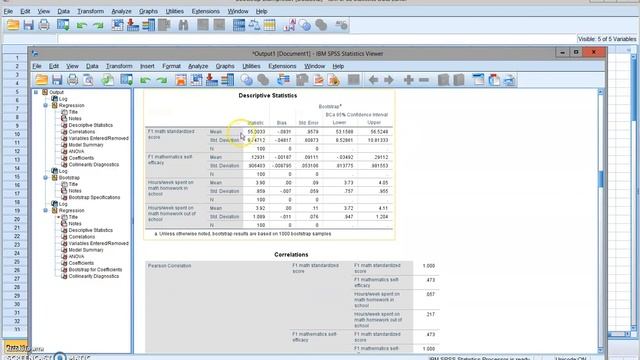Click Viewer scrollbar up arrow
This screenshot has width=640, height=360.
(x=600, y=92)
